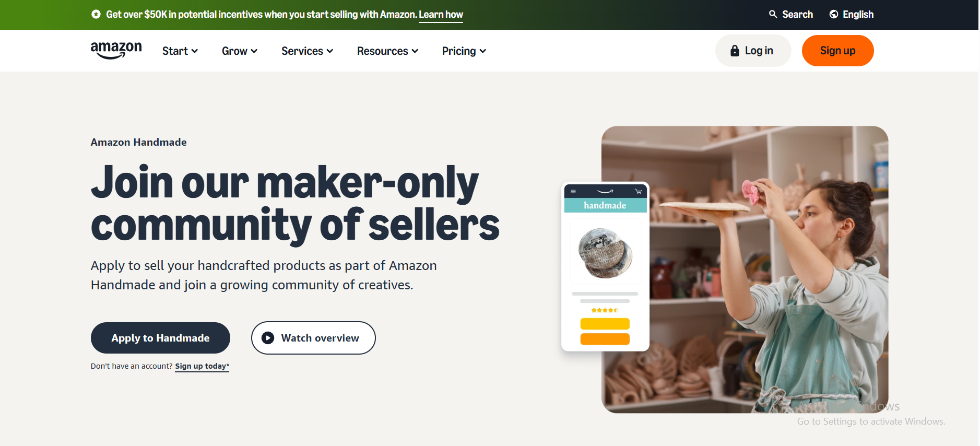The width and height of the screenshot is (980, 446).
Task: Expand the Services dropdown chevron
Action: pyautogui.click(x=330, y=51)
